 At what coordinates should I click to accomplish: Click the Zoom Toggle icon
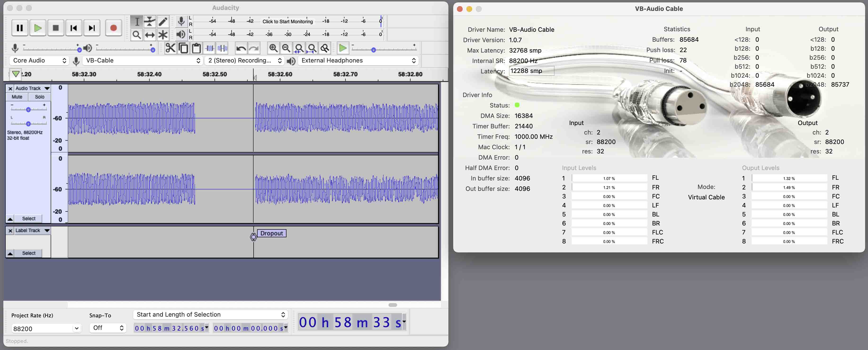[325, 48]
